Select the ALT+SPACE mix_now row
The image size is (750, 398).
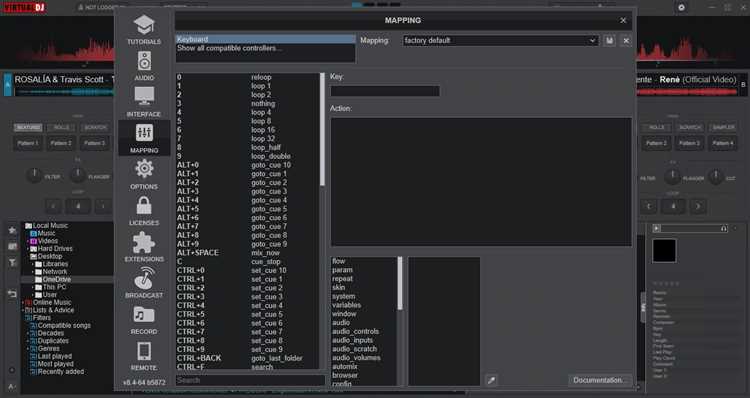247,253
